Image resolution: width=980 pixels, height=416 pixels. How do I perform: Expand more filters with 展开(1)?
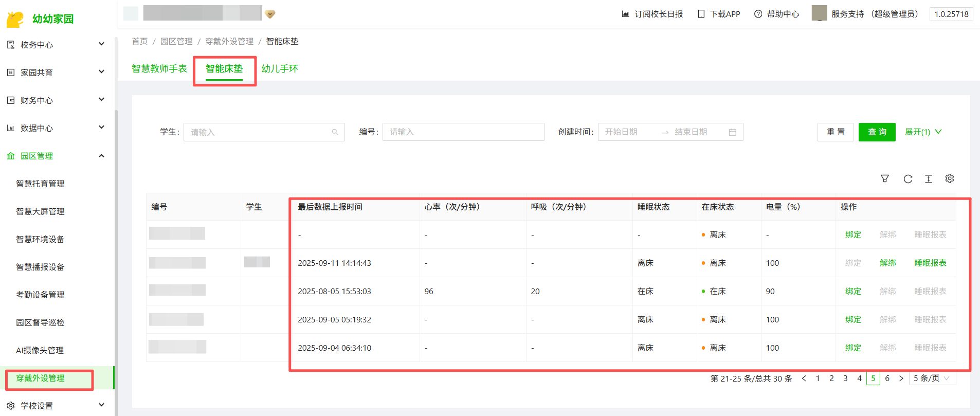[923, 132]
